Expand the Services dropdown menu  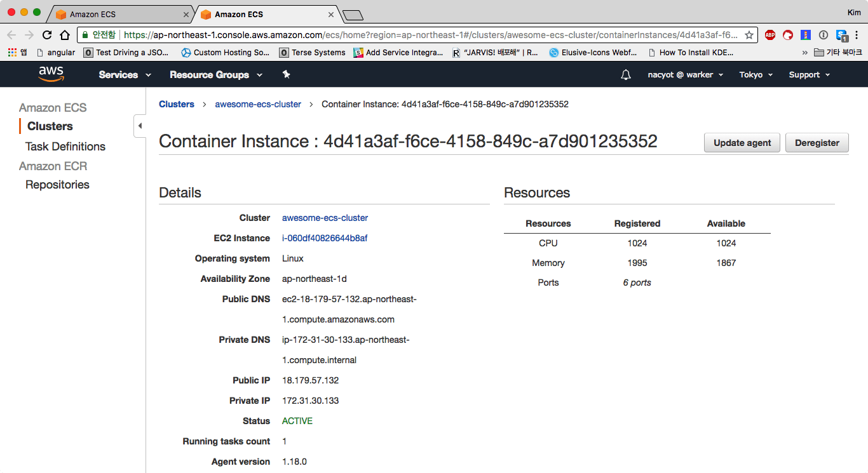coord(125,75)
